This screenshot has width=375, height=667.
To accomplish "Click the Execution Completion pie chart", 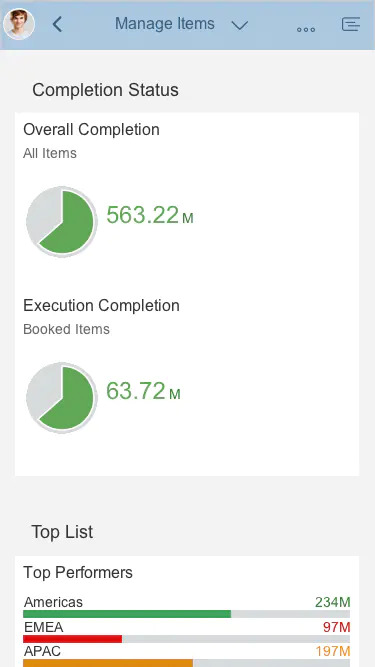I will click(x=62, y=397).
